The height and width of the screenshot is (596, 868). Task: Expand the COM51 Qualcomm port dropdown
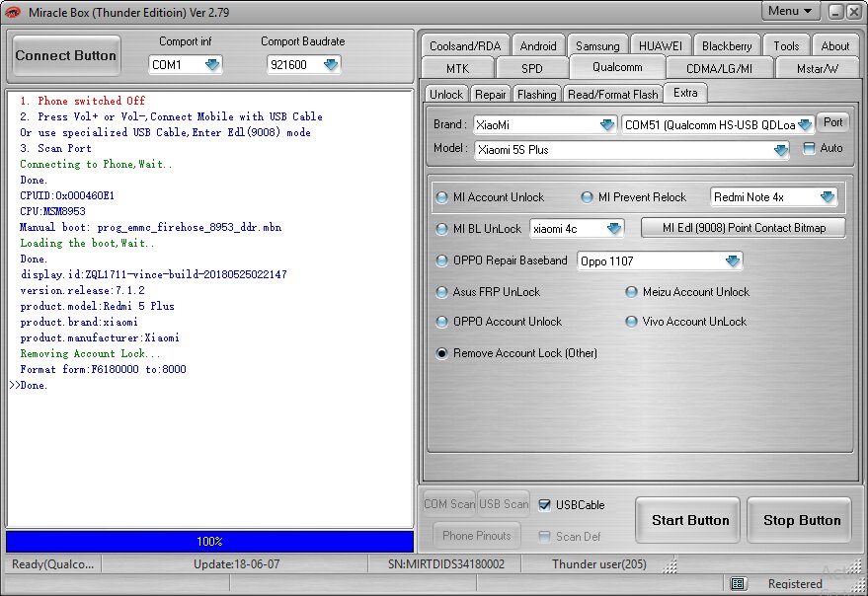(x=805, y=125)
